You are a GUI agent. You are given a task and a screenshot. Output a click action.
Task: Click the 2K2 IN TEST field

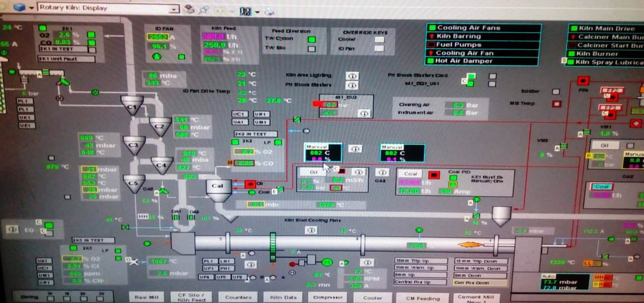pos(256,134)
